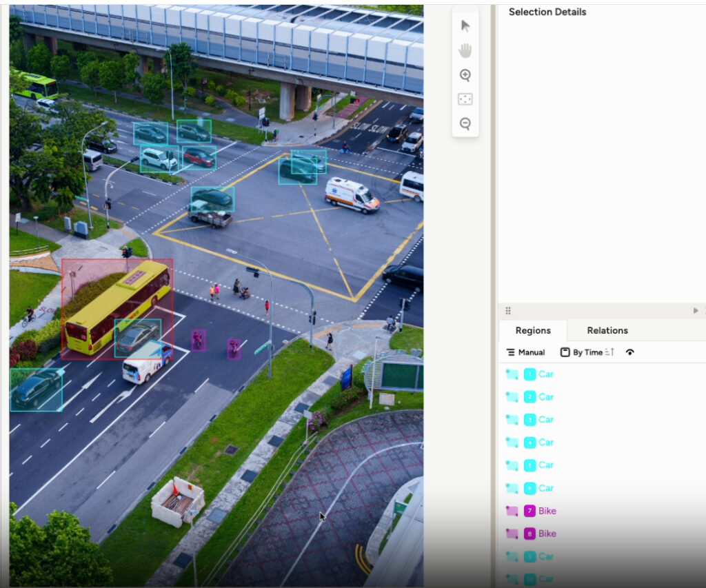Screen dimensions: 706x588
Task: Select the Bike 8 region entry
Action: click(x=547, y=534)
